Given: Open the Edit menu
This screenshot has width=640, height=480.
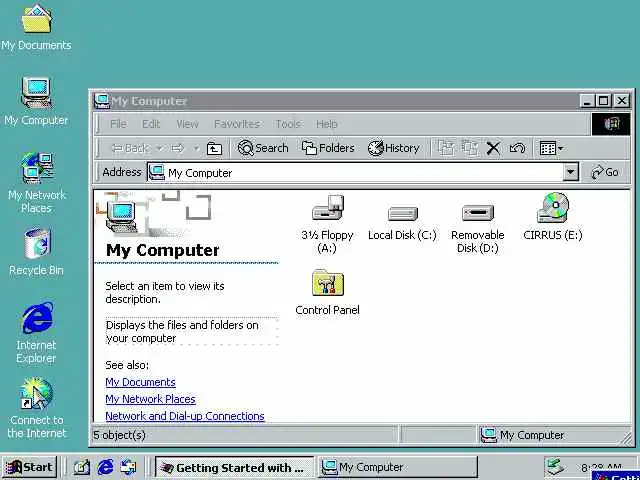Looking at the screenshot, I should pyautogui.click(x=151, y=124).
